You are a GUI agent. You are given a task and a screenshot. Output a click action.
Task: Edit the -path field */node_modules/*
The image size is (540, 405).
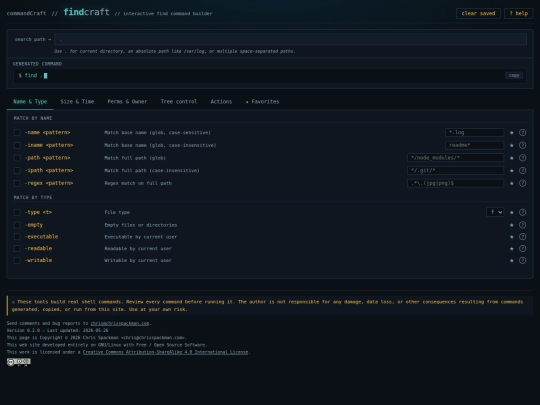pyautogui.click(x=456, y=158)
